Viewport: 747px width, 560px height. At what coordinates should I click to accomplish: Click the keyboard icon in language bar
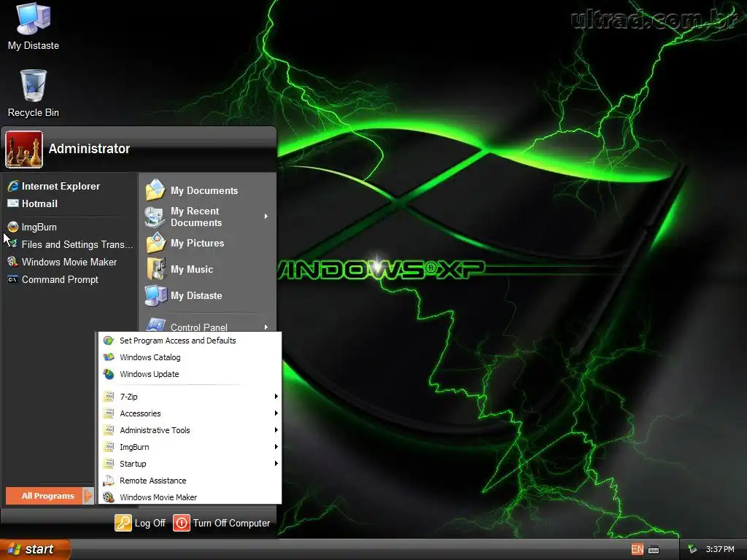(654, 550)
